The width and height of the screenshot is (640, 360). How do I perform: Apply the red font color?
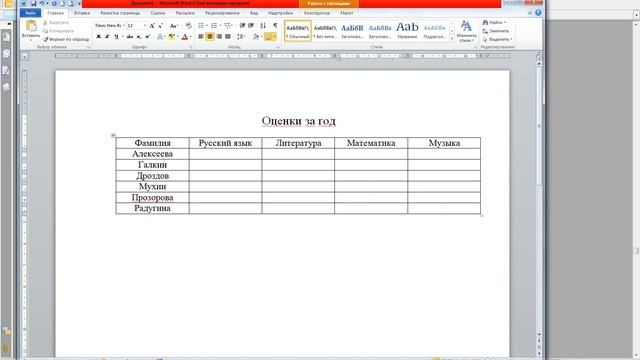(184, 37)
